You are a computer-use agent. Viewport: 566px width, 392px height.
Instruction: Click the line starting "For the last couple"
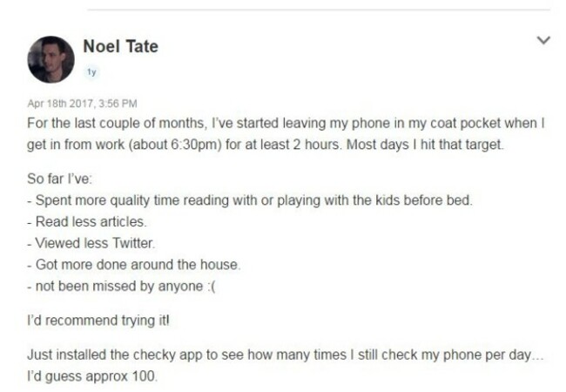(286, 124)
